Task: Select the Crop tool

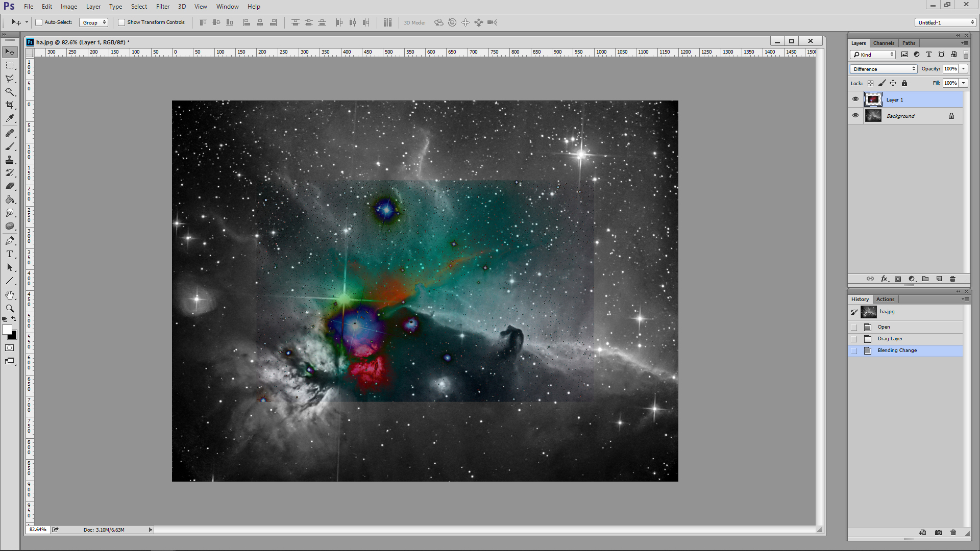Action: click(10, 105)
